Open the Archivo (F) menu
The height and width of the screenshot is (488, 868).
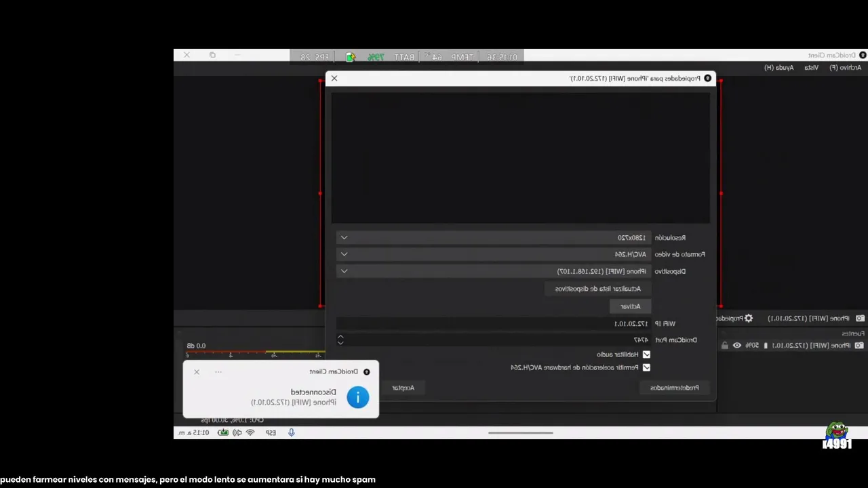pyautogui.click(x=845, y=68)
